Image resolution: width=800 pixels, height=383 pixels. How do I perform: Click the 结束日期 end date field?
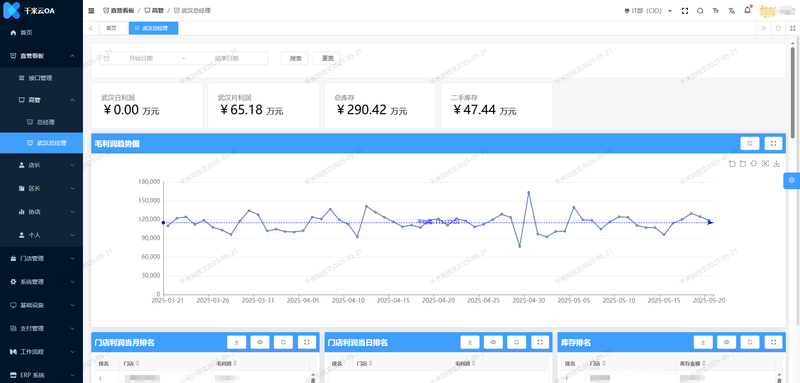click(227, 59)
